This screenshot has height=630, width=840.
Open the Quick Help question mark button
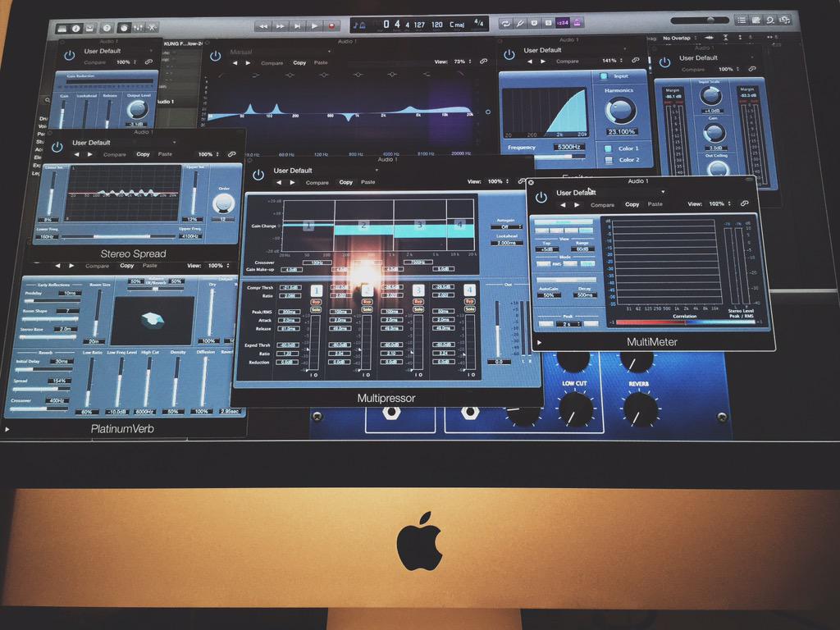pyautogui.click(x=107, y=28)
